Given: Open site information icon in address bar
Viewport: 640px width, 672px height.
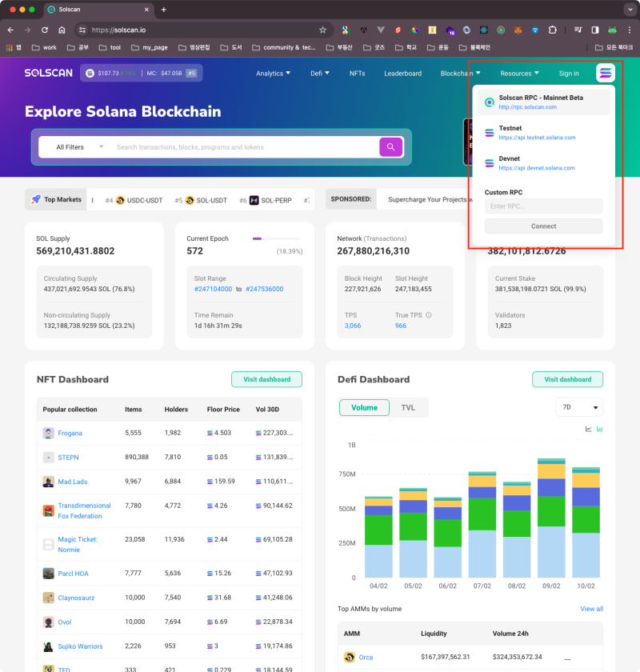Looking at the screenshot, I should [x=82, y=30].
